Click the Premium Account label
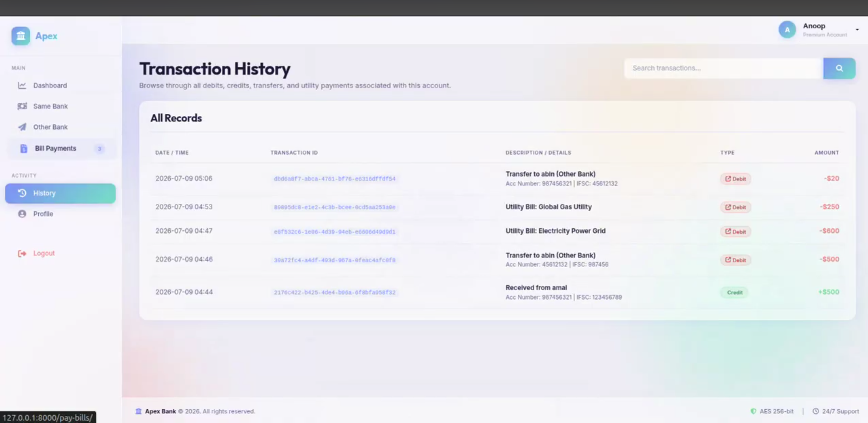 pos(824,35)
